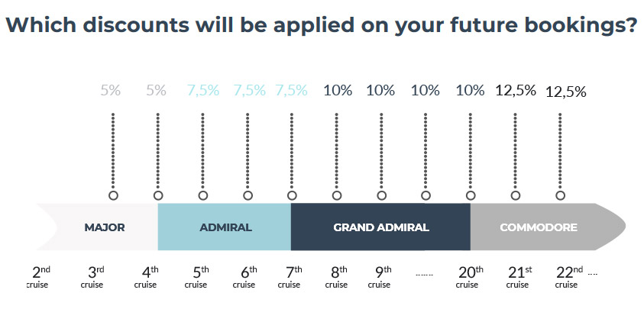The width and height of the screenshot is (644, 309).
Task: Click the circle marker above 4th cruise
Action: tap(157, 195)
